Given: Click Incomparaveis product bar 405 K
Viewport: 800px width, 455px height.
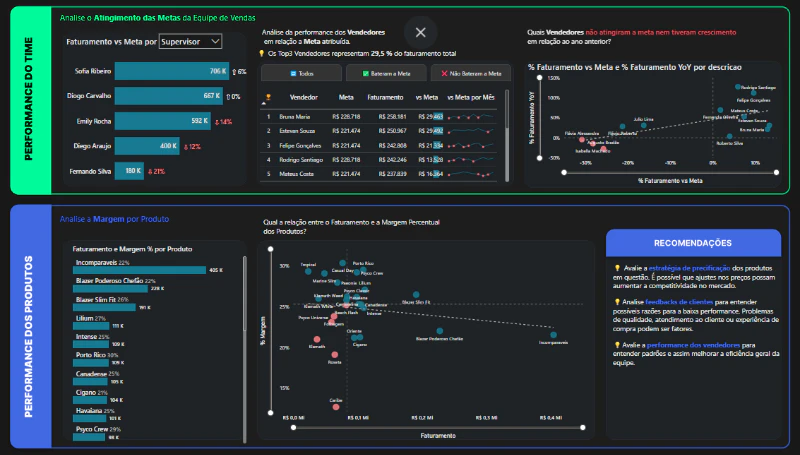Looking at the screenshot, I should [x=139, y=270].
